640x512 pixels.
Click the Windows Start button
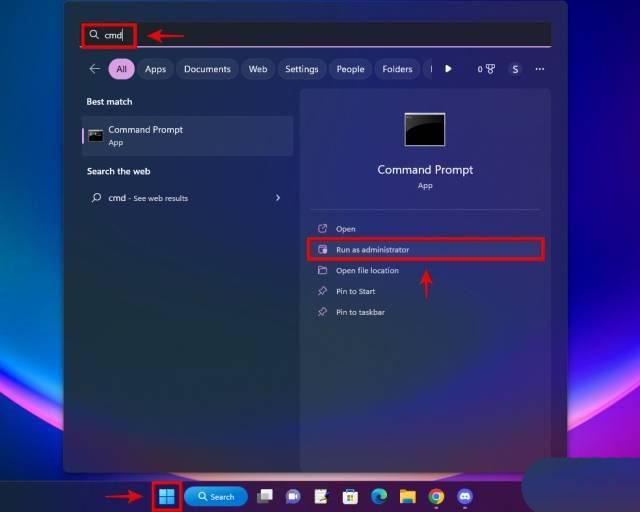pos(167,496)
